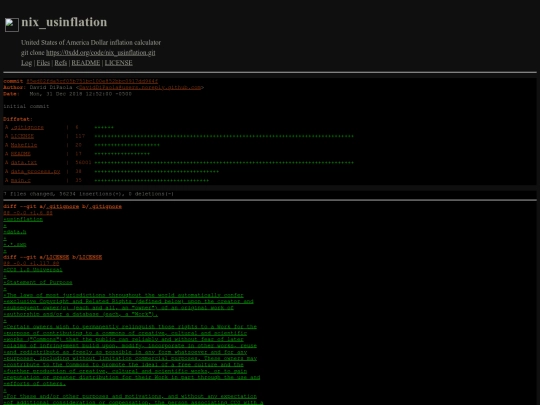Click the author name 'David DiPaola'
The width and height of the screenshot is (540, 405).
point(51,87)
